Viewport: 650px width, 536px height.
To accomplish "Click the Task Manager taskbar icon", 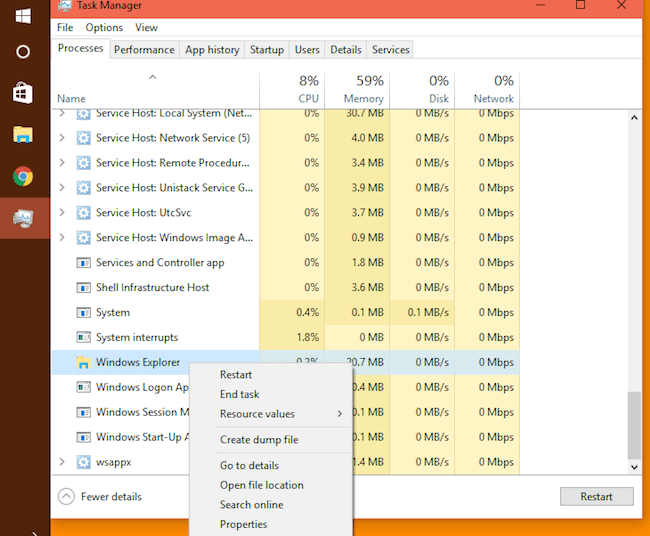I will pyautogui.click(x=23, y=218).
